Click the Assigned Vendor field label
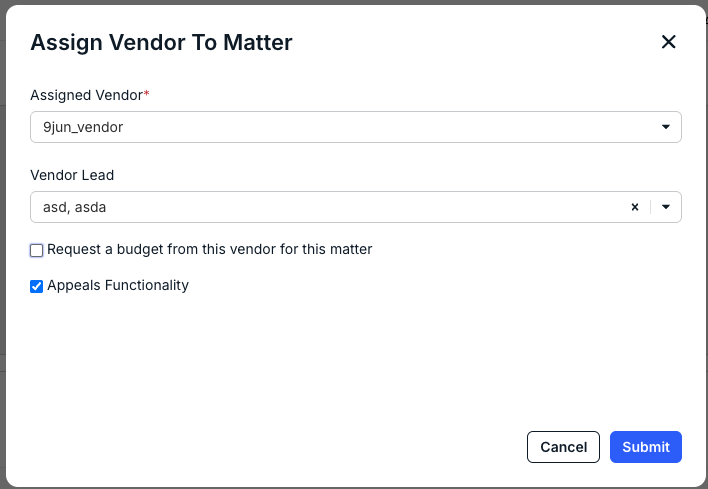This screenshot has height=489, width=708. click(x=87, y=95)
